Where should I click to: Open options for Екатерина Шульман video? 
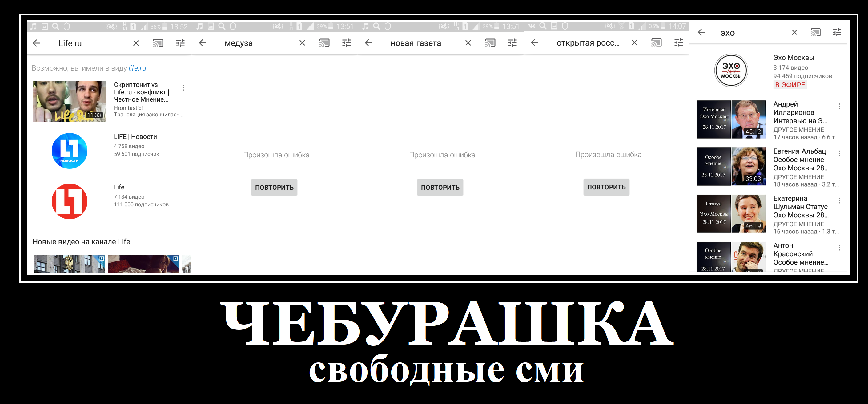[x=840, y=201]
